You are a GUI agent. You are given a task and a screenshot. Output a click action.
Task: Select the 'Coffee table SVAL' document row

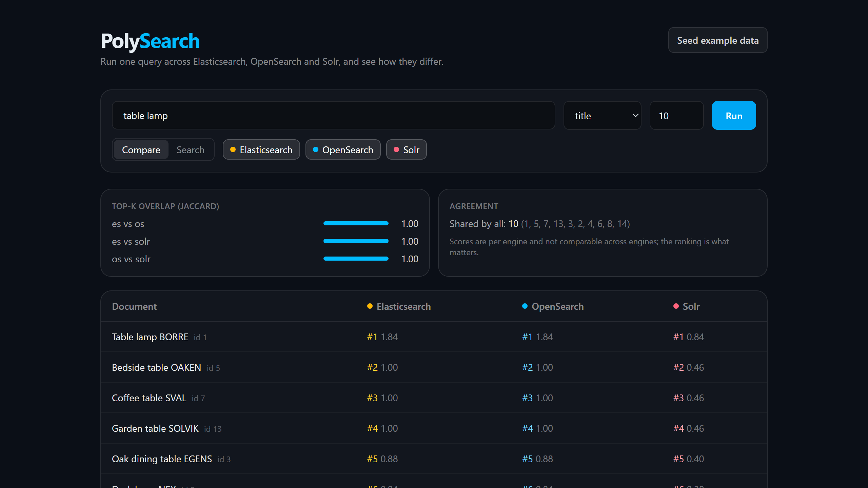[434, 398]
